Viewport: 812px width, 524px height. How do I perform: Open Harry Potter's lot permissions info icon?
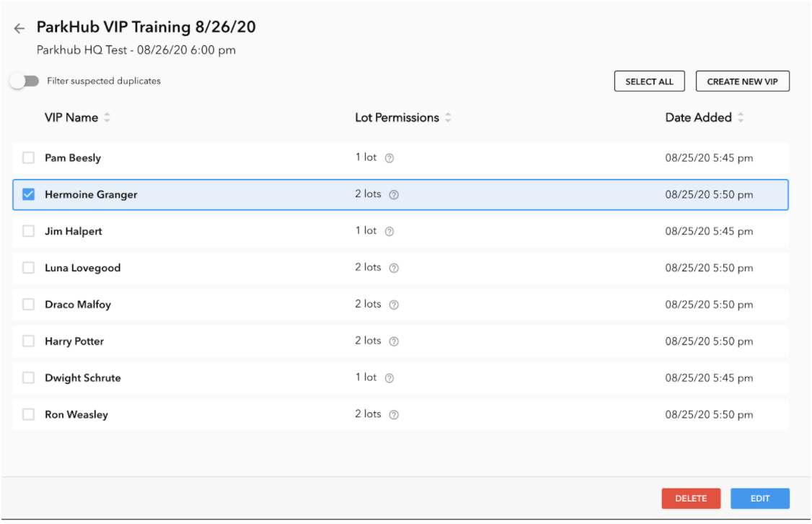394,341
